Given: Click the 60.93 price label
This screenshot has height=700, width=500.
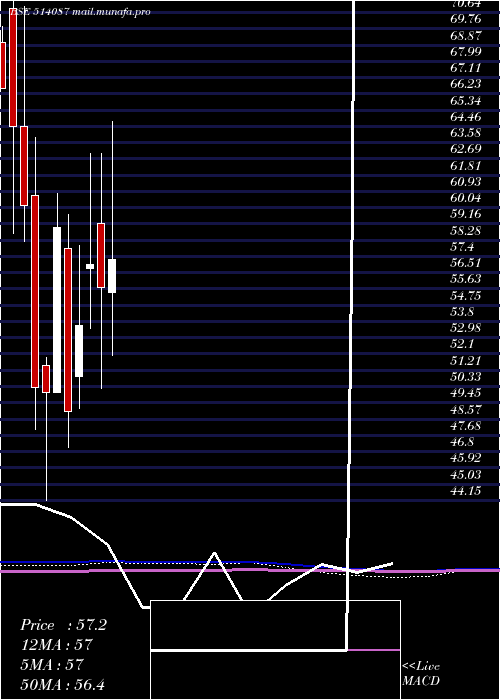Looking at the screenshot, I should (466, 181).
